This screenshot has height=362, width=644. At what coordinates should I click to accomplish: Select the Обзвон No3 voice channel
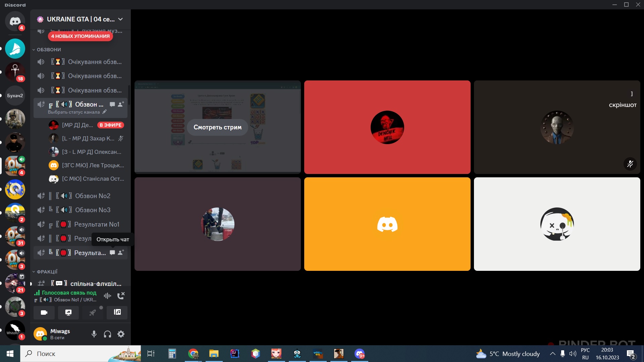click(80, 210)
